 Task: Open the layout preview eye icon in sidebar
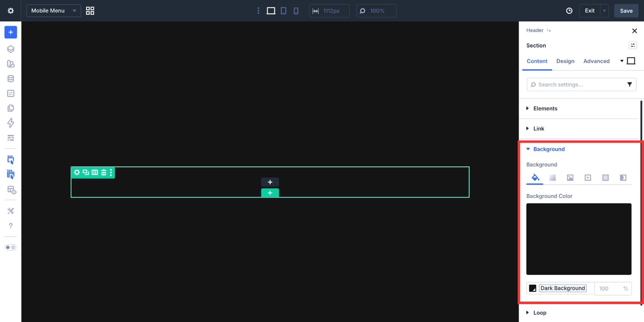[12, 190]
